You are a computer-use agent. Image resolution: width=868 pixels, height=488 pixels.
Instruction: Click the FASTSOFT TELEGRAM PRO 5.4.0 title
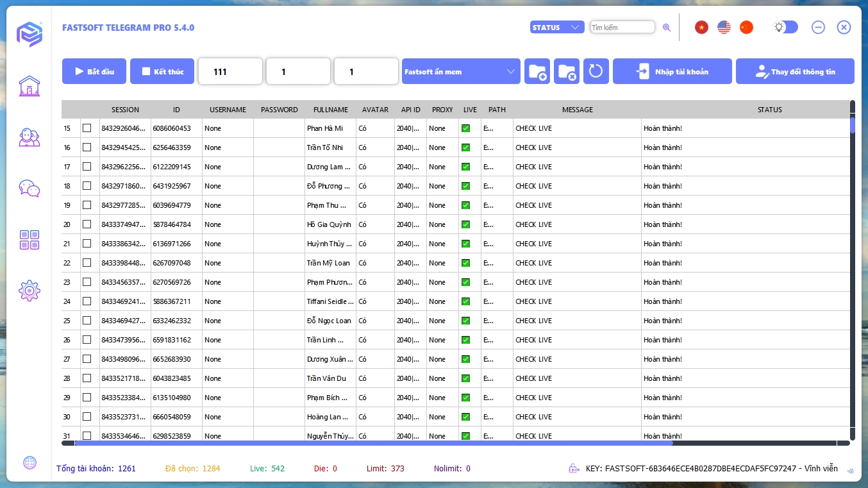point(128,28)
